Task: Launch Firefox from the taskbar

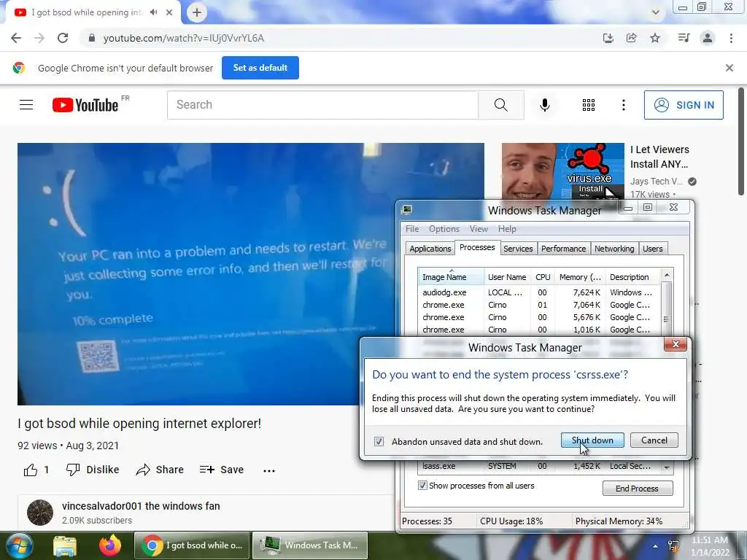Action: (x=109, y=545)
